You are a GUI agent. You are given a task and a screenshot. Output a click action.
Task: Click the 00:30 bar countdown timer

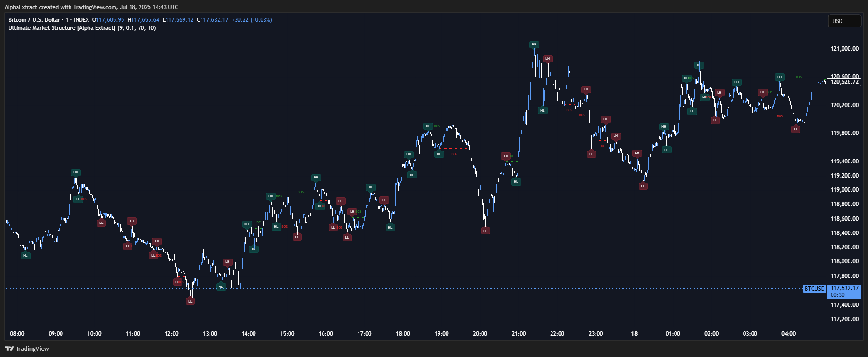(x=838, y=295)
